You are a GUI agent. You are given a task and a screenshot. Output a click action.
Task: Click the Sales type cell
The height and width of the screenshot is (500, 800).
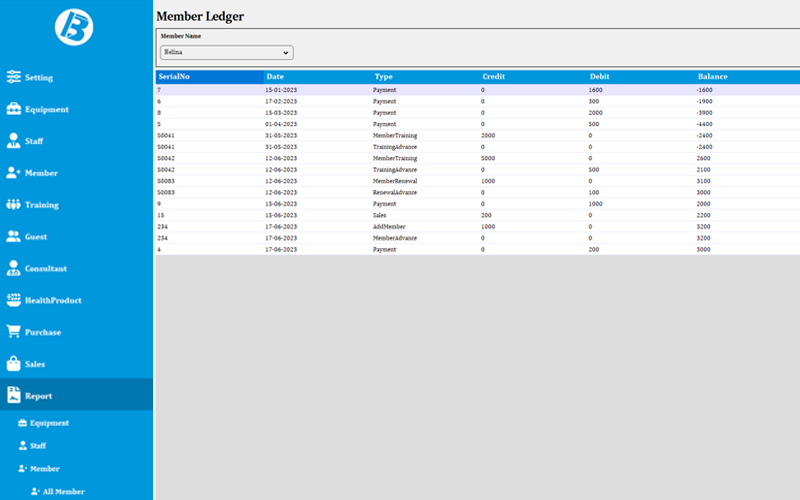(x=379, y=215)
